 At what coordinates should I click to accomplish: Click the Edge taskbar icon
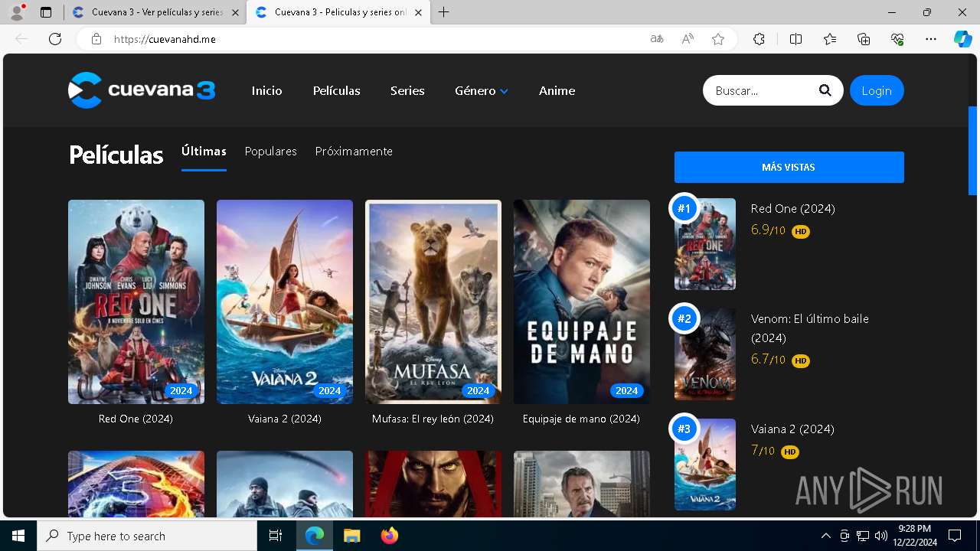315,536
